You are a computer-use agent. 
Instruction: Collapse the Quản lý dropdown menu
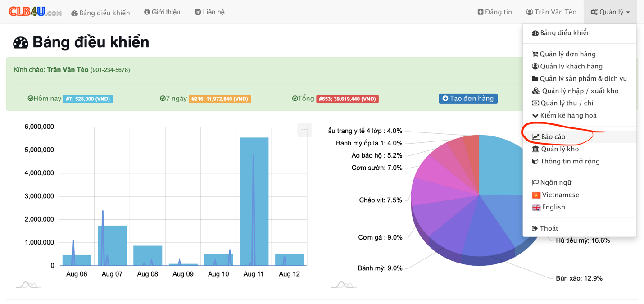(x=610, y=12)
